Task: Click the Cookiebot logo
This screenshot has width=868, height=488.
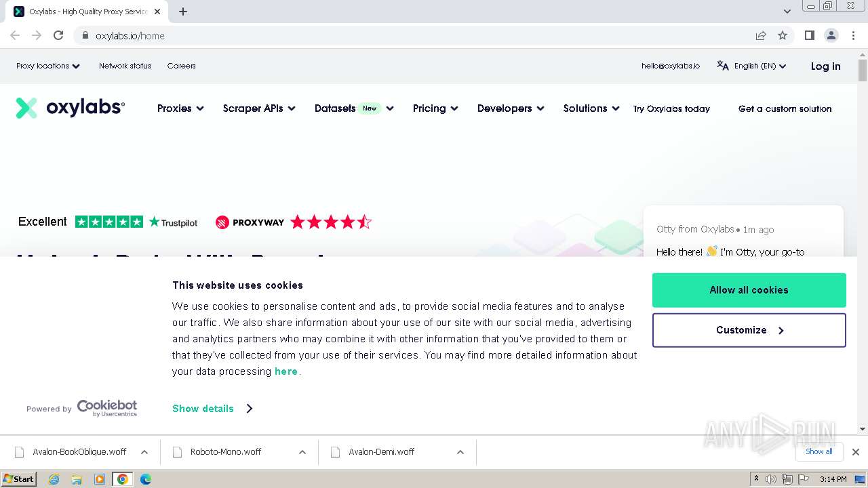Action: coord(107,408)
